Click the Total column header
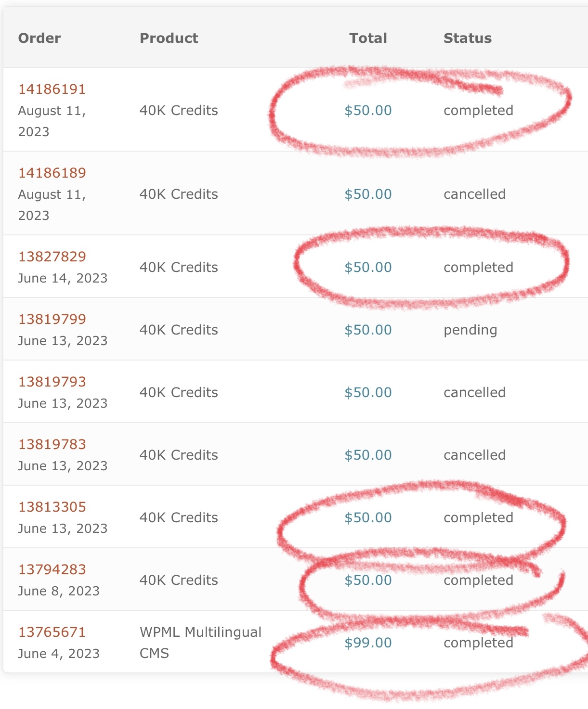This screenshot has width=588, height=709. click(368, 38)
